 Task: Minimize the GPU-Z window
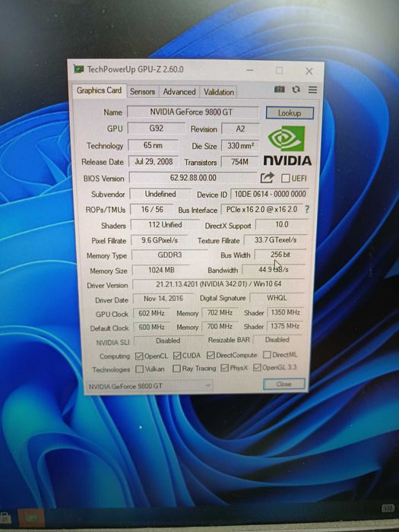point(250,70)
